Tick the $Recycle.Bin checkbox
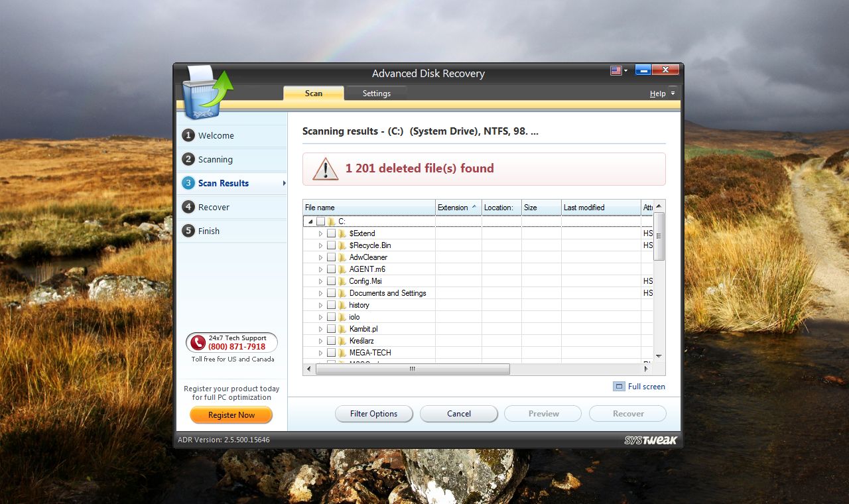 [331, 245]
